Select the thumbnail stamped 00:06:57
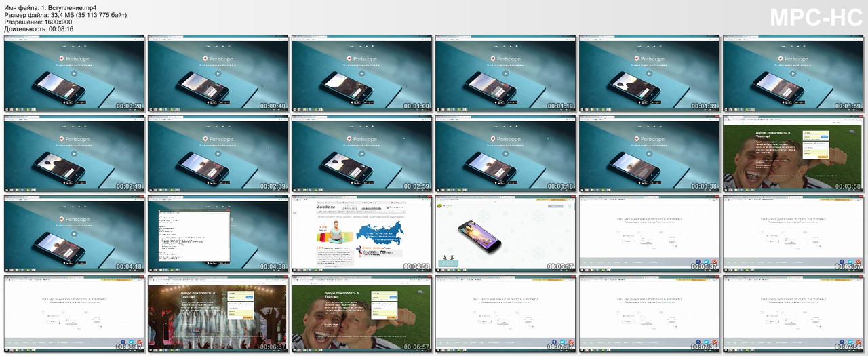 point(361,313)
